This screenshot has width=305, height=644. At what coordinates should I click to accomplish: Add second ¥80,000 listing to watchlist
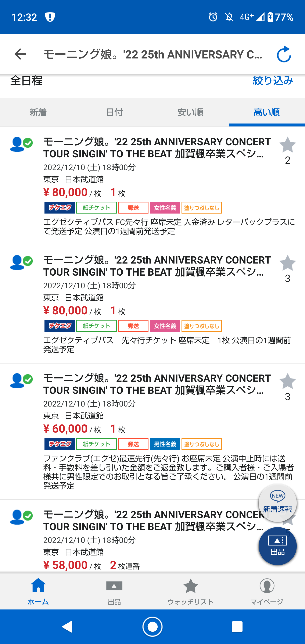(287, 263)
